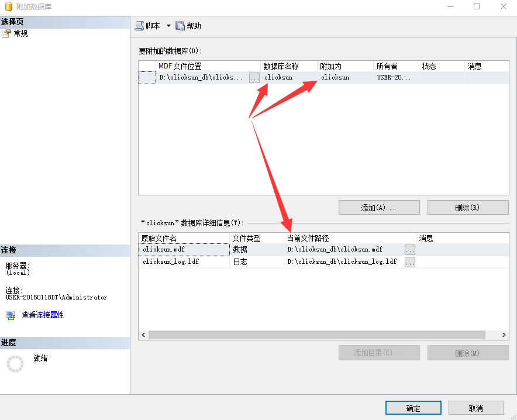Click the 数据库名称 column header

tap(289, 66)
